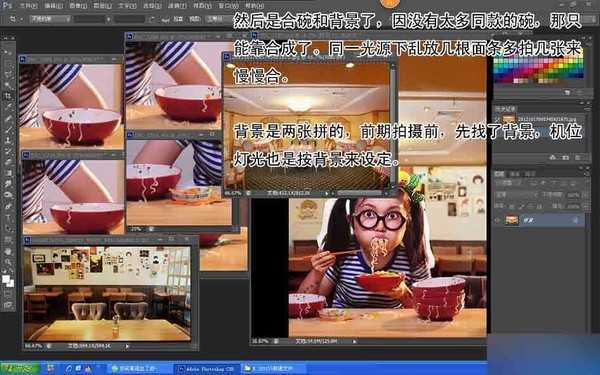
Task: Select the Clone Stamp tool
Action: 8,140
